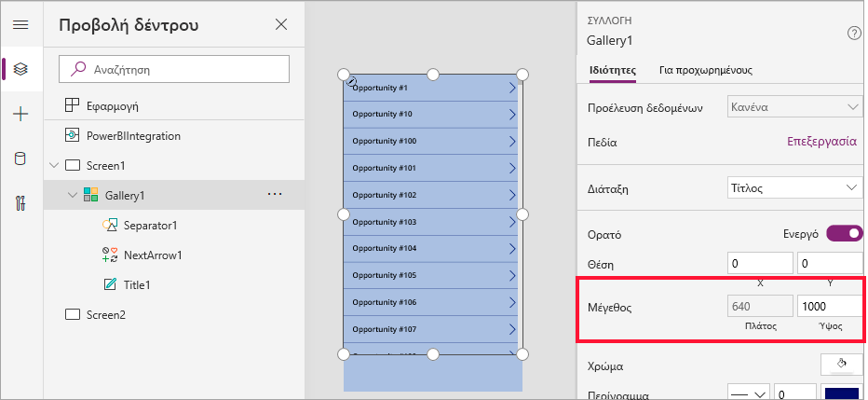Click the dark blue border color swatch
868x400 pixels.
[x=841, y=393]
